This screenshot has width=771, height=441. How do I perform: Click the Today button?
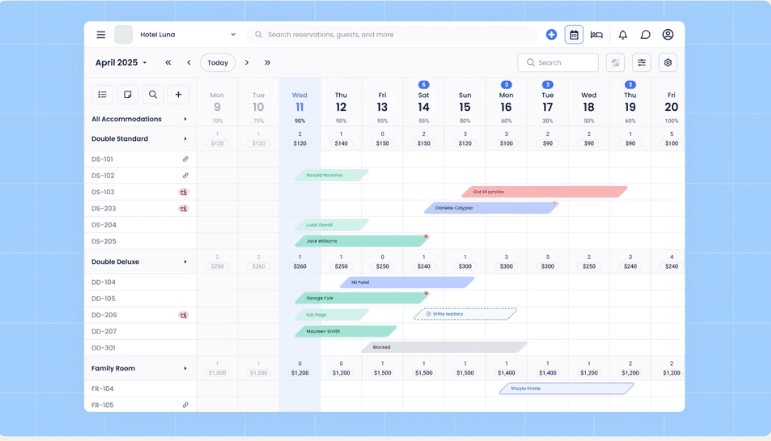[x=218, y=62]
